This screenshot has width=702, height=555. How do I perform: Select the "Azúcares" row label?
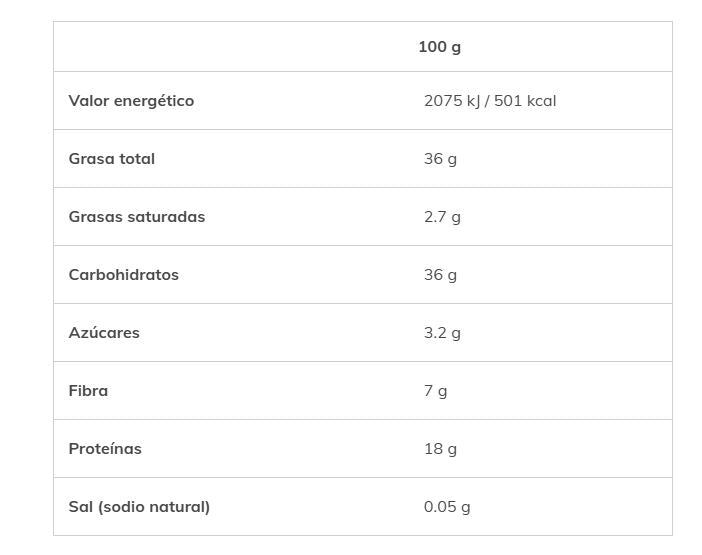(x=104, y=333)
